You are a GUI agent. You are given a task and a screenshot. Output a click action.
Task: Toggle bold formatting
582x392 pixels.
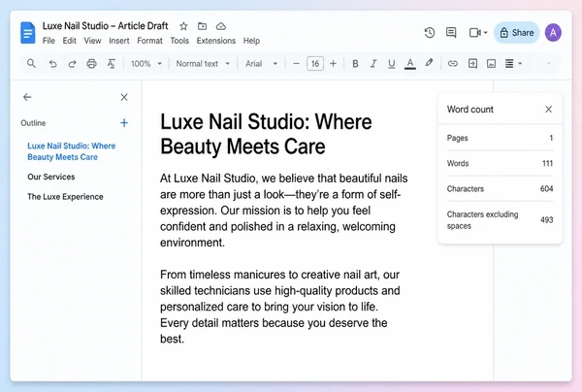click(x=355, y=64)
